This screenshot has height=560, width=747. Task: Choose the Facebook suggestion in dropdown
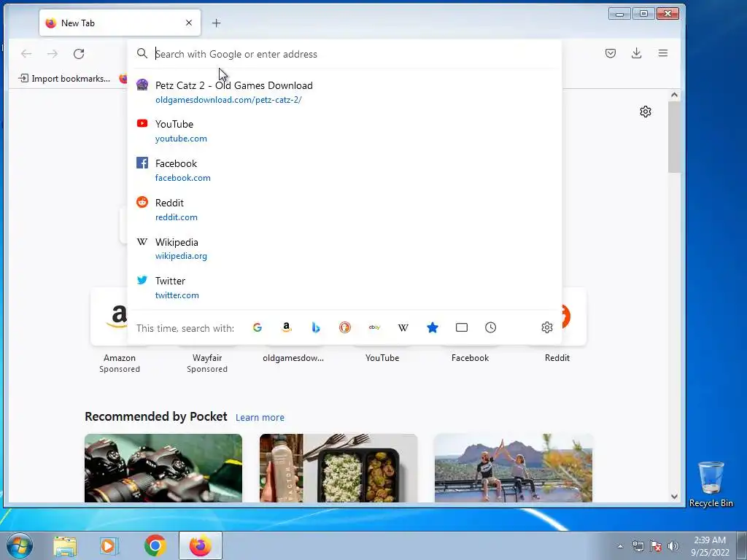[x=344, y=170]
